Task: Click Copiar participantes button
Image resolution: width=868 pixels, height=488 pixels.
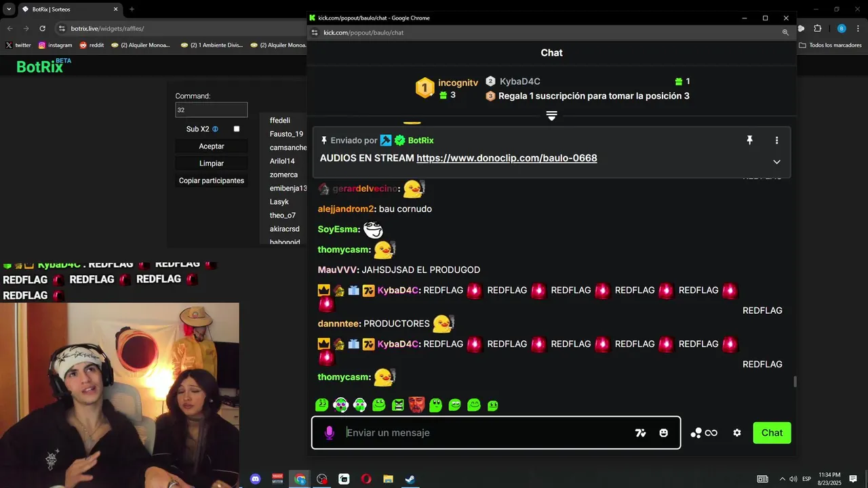Action: (x=212, y=181)
